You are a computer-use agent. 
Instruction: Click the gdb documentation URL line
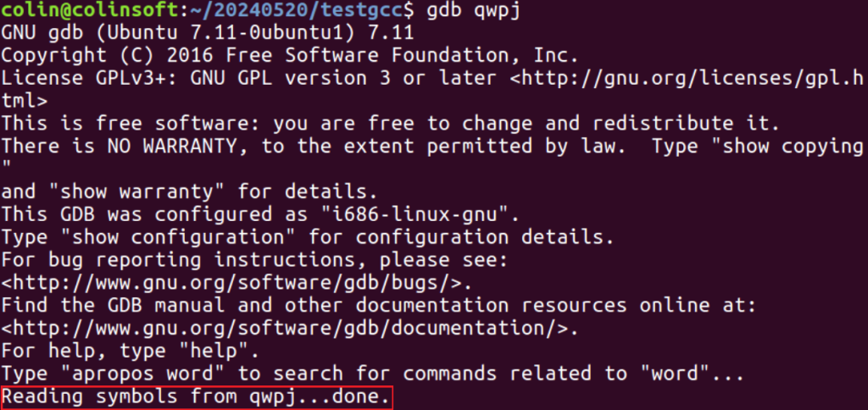[x=290, y=329]
